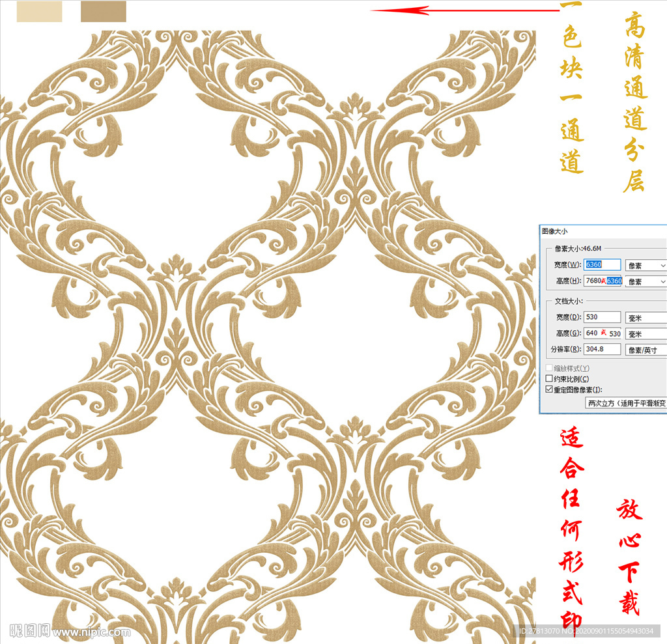Click the dark tan color swatch

click(x=104, y=11)
